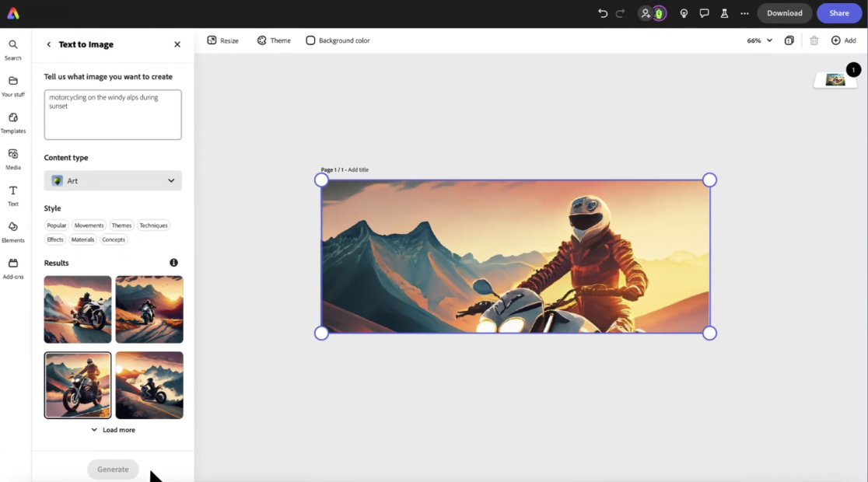Open the Elements panel
This screenshot has width=868, height=482.
point(12,232)
